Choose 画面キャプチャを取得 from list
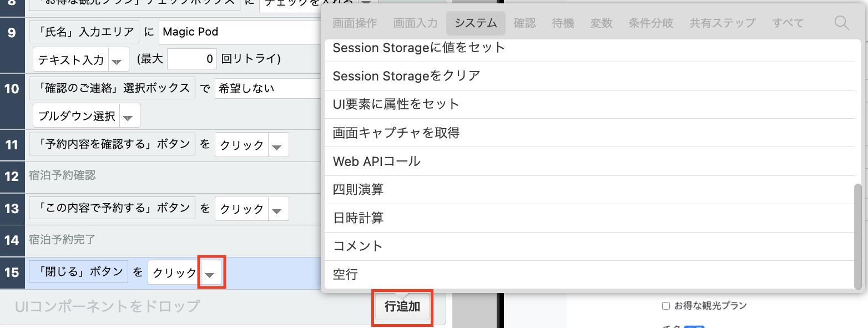868x328 pixels. coord(396,133)
